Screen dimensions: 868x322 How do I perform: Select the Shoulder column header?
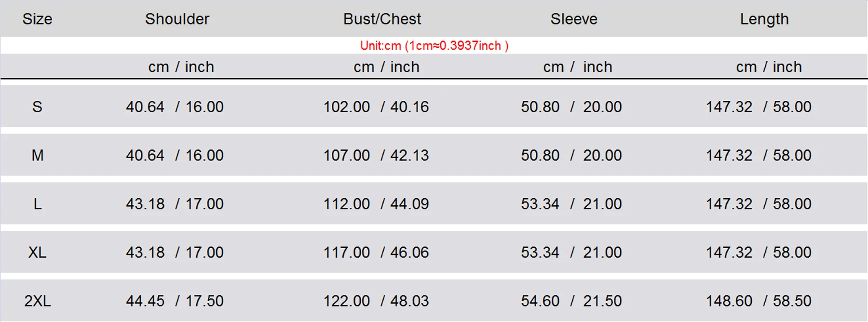[177, 19]
